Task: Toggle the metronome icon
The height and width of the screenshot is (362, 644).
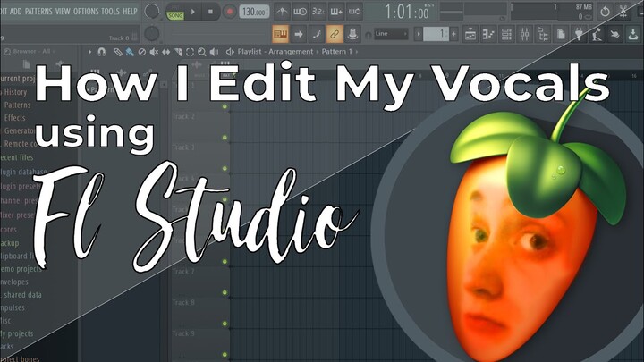Action: click(282, 12)
